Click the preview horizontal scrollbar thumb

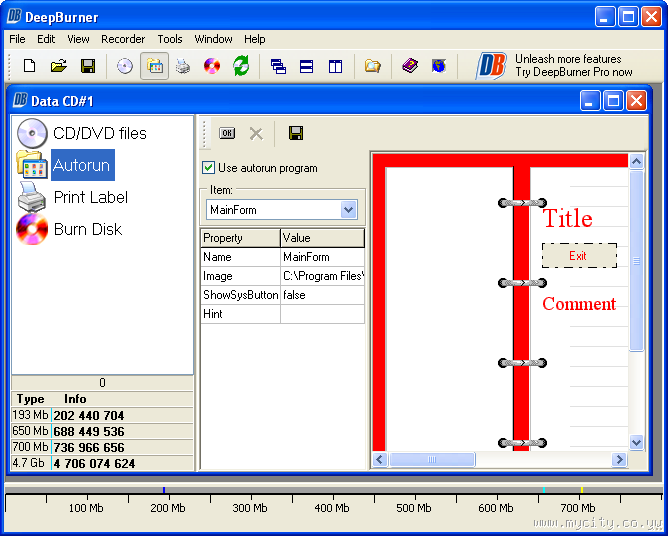pos(432,459)
